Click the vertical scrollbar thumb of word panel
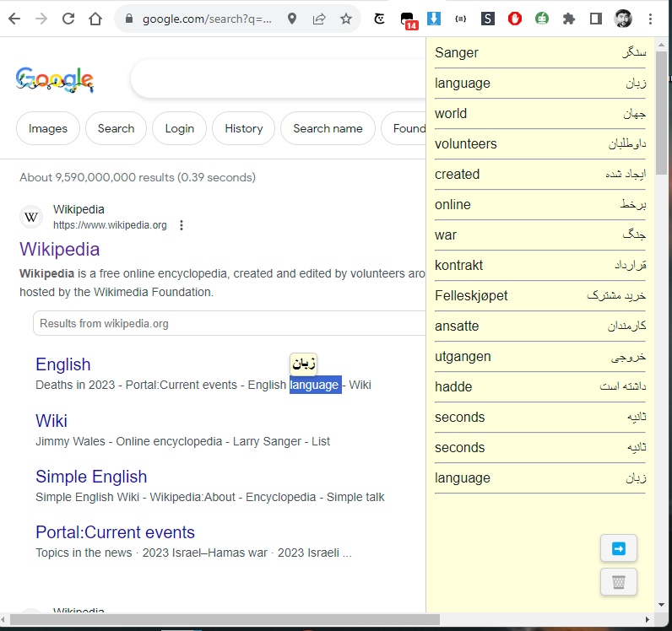Image resolution: width=672 pixels, height=631 pixels. pos(661,113)
